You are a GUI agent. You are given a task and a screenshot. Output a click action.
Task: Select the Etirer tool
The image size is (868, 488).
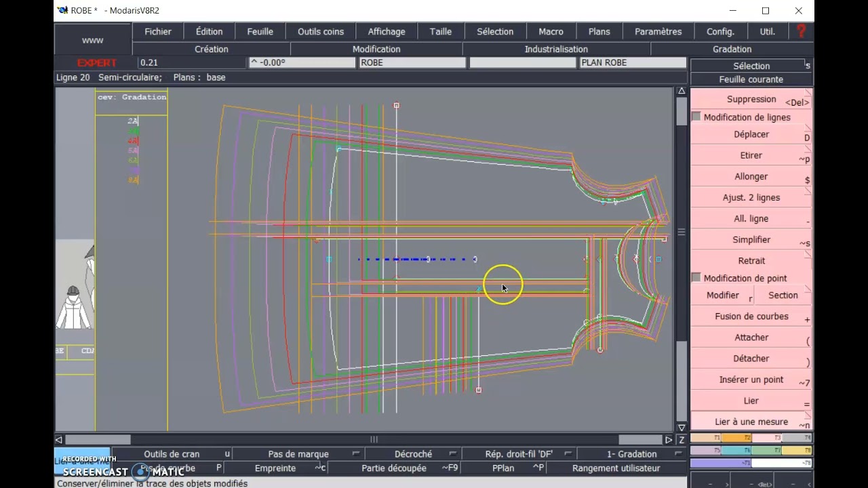pos(751,155)
